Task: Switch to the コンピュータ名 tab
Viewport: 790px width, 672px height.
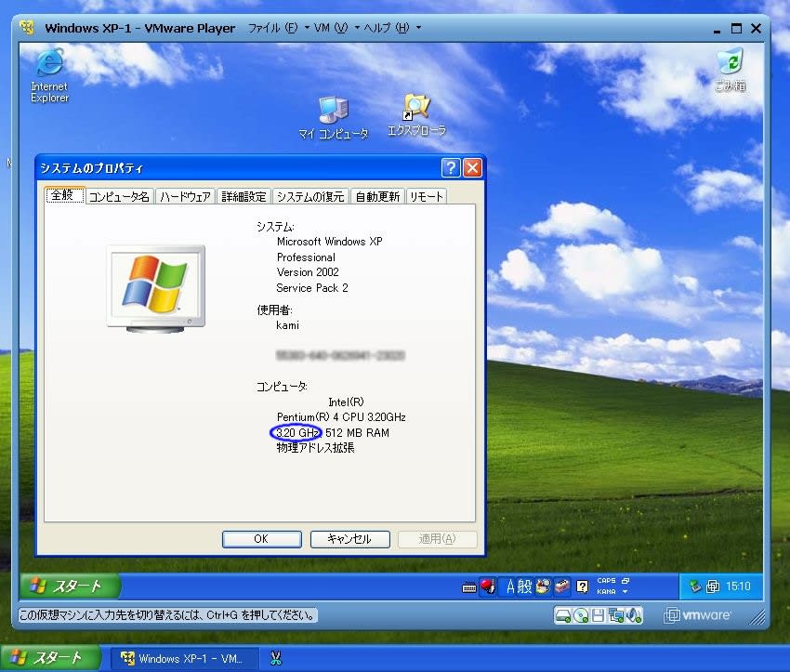Action: [119, 196]
